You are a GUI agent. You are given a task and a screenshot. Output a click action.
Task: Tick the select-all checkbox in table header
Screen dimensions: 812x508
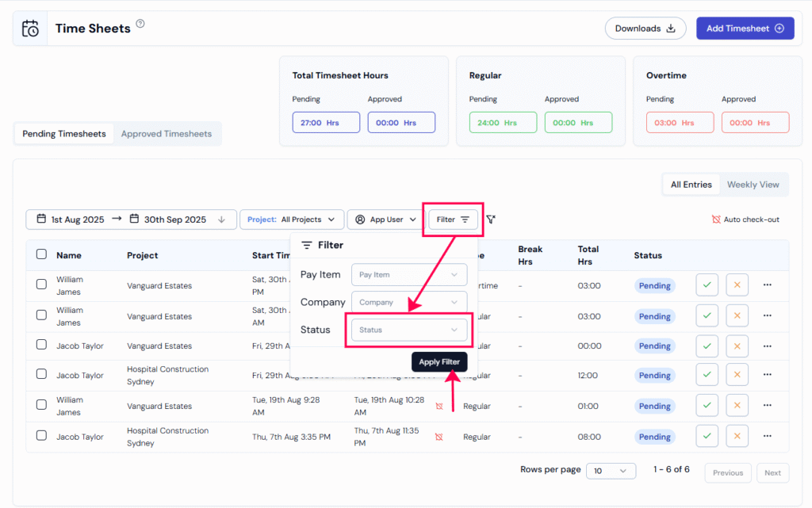tap(41, 254)
